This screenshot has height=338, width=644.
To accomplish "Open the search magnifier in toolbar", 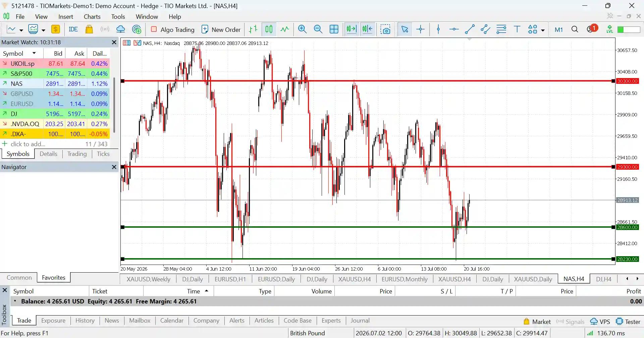I will click(x=575, y=30).
